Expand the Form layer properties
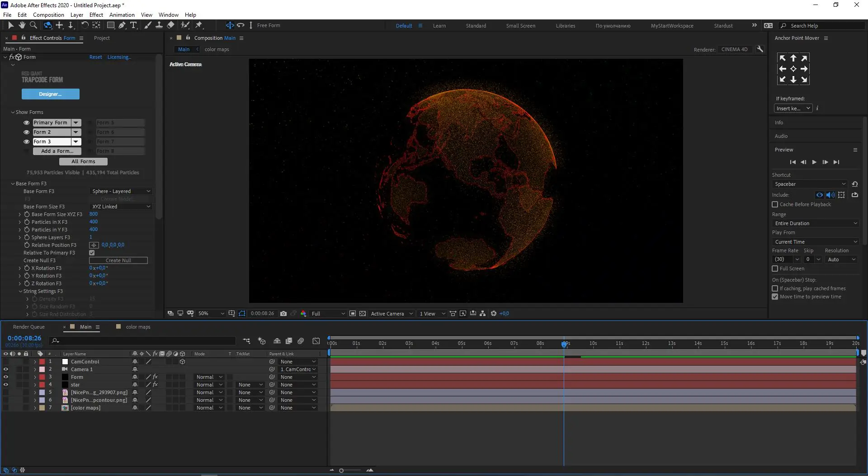This screenshot has width=868, height=476. [x=35, y=377]
